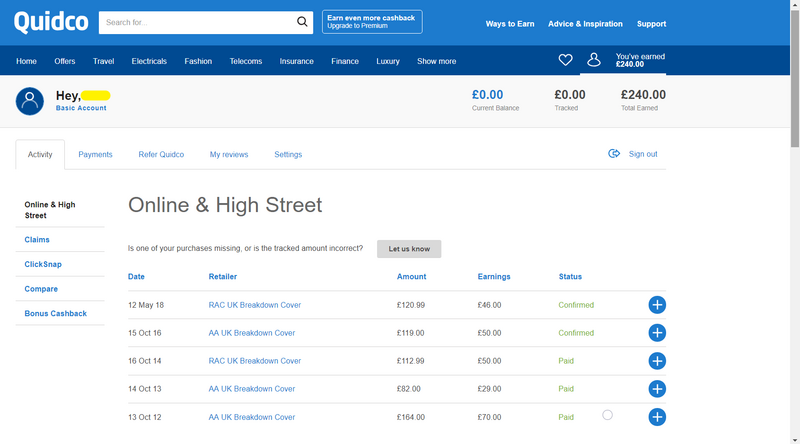
Task: Select the Activity tab
Action: (x=40, y=154)
